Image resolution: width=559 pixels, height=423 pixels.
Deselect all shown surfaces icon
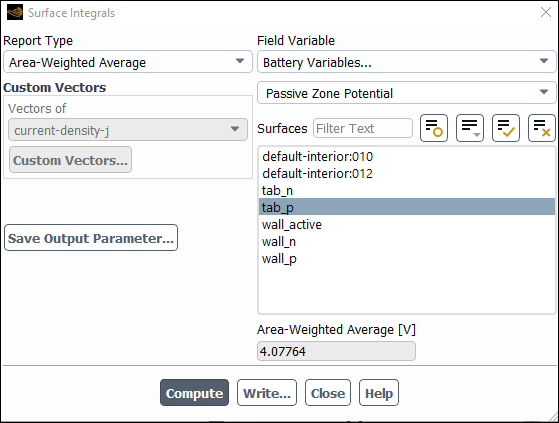point(542,128)
